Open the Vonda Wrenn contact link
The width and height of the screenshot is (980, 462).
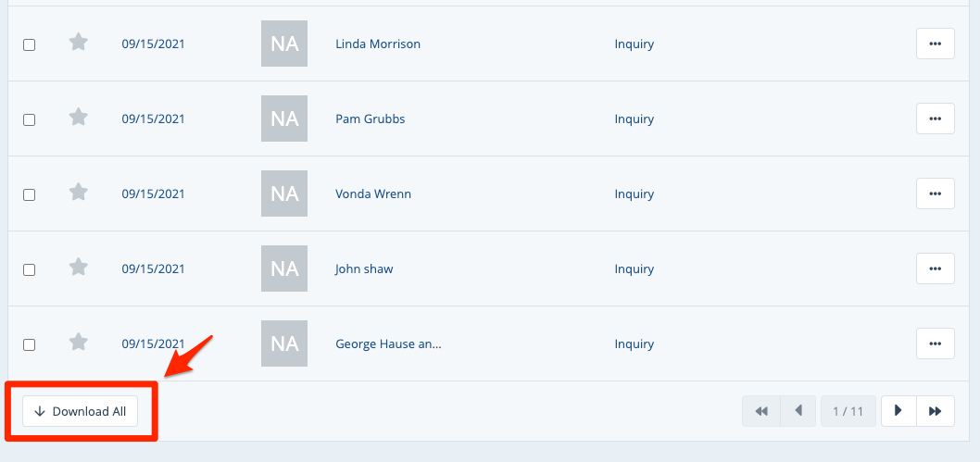(373, 194)
